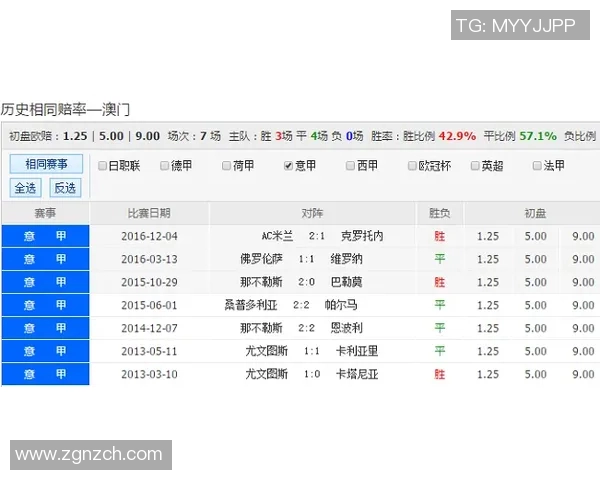This screenshot has width=600, height=480.
Task: Click the 相同赛事 button
Action: coord(46,164)
